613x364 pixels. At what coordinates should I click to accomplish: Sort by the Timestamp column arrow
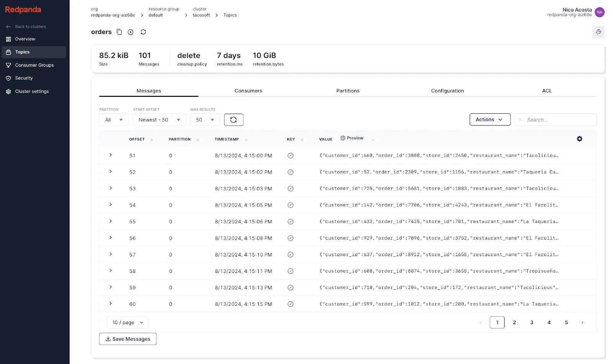click(246, 139)
